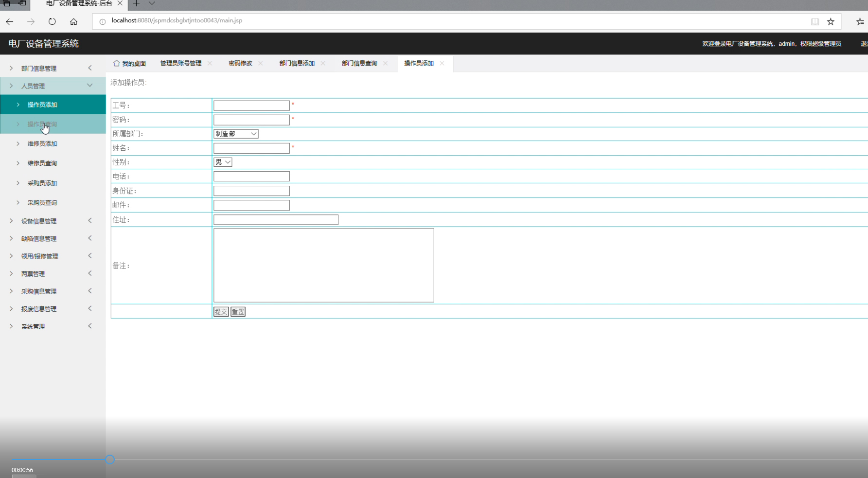Open 维修员添加 in the sidebar
Screen dimensions: 868x478
point(53,143)
